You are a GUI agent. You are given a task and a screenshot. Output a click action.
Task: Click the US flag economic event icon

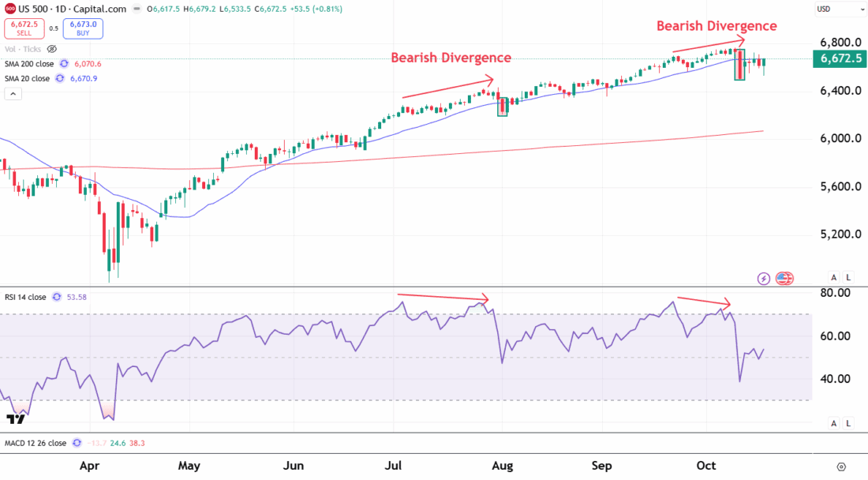(784, 278)
